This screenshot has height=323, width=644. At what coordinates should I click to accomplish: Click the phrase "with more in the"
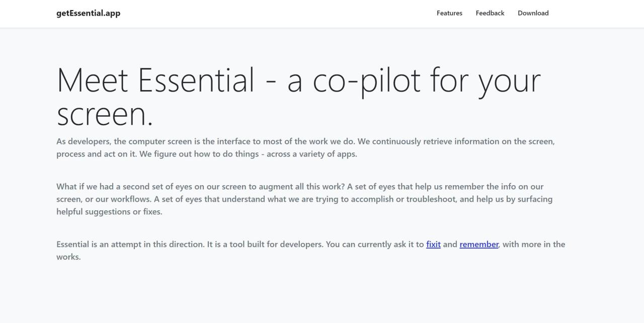pos(534,245)
